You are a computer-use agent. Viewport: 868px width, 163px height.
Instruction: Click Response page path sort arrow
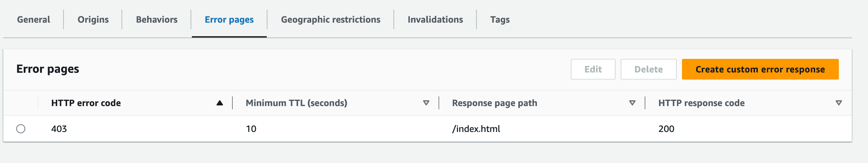point(632,103)
